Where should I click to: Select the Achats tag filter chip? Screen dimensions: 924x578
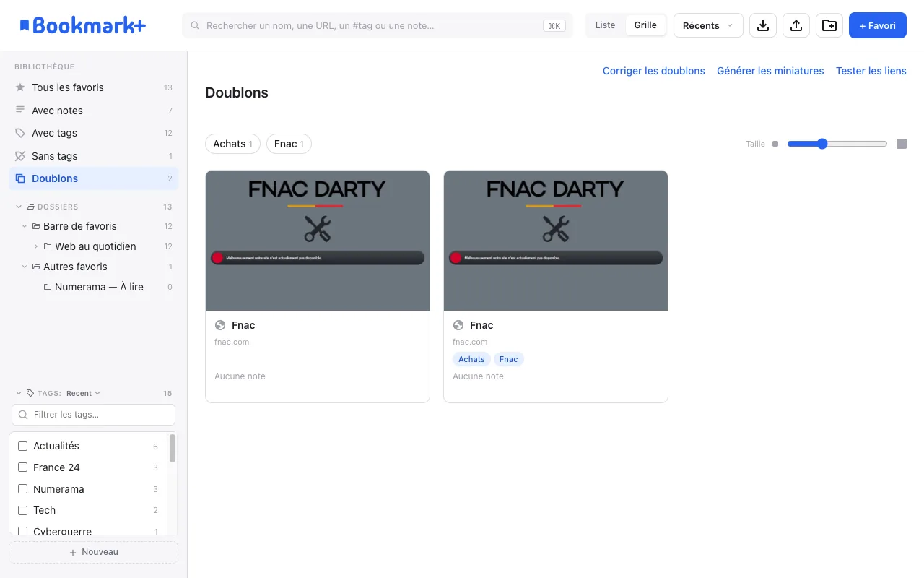click(x=233, y=144)
